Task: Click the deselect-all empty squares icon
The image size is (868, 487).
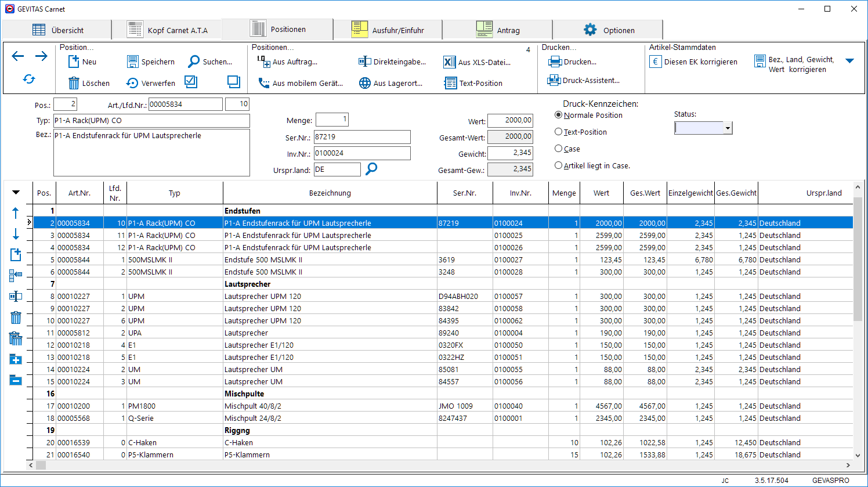Action: [x=234, y=82]
